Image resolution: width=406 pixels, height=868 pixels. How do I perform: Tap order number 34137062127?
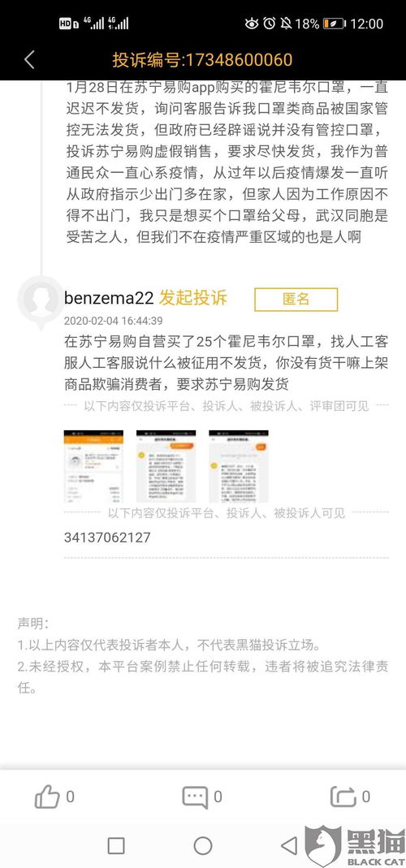click(107, 538)
